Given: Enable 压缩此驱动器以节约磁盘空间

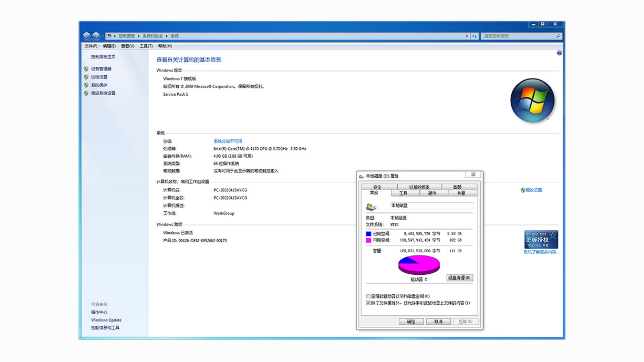Looking at the screenshot, I should click(368, 296).
